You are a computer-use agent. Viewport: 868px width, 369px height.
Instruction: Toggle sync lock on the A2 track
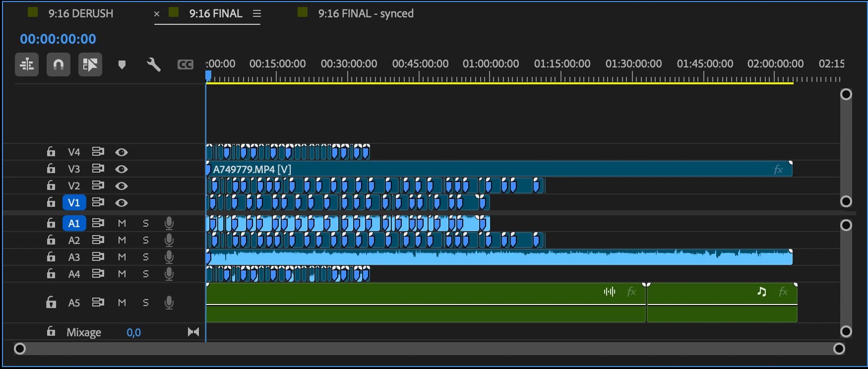98,240
